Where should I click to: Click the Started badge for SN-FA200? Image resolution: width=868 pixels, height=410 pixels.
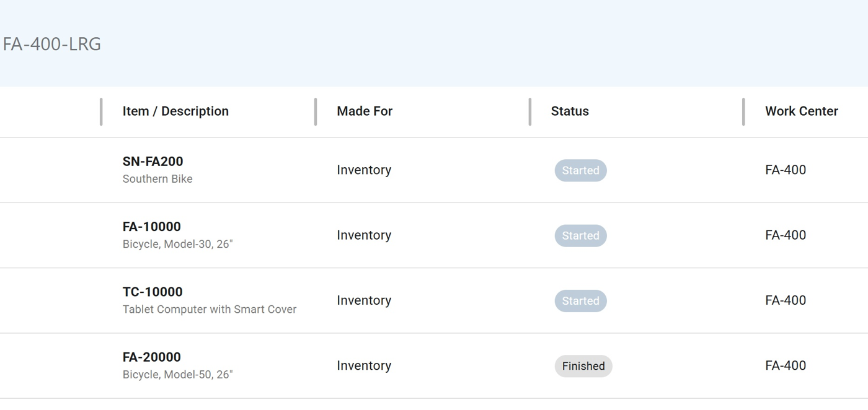coord(580,170)
